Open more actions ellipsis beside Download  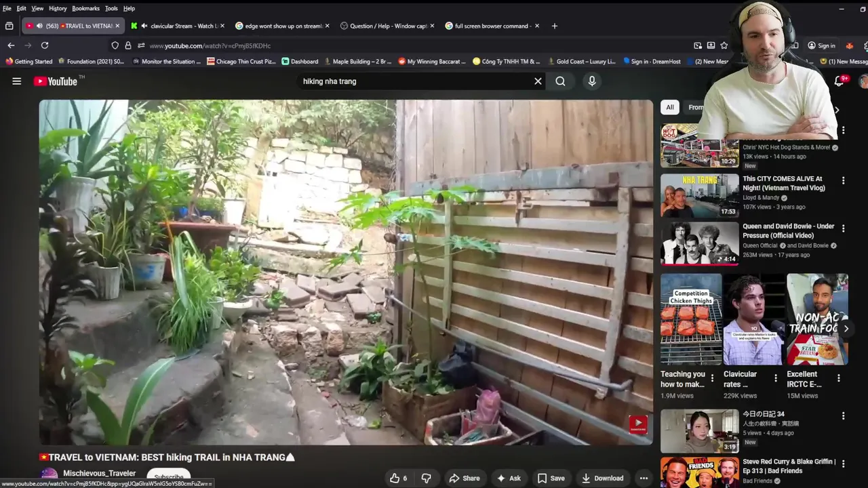pyautogui.click(x=644, y=478)
